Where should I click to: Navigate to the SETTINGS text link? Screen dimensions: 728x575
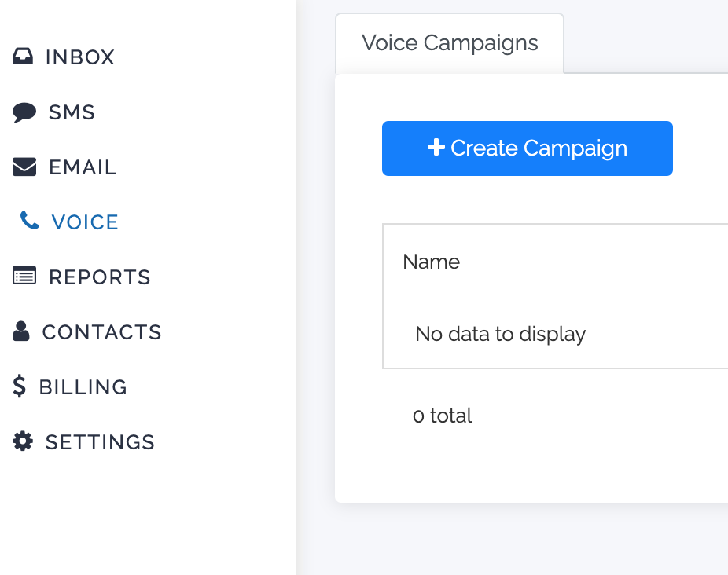tap(100, 442)
